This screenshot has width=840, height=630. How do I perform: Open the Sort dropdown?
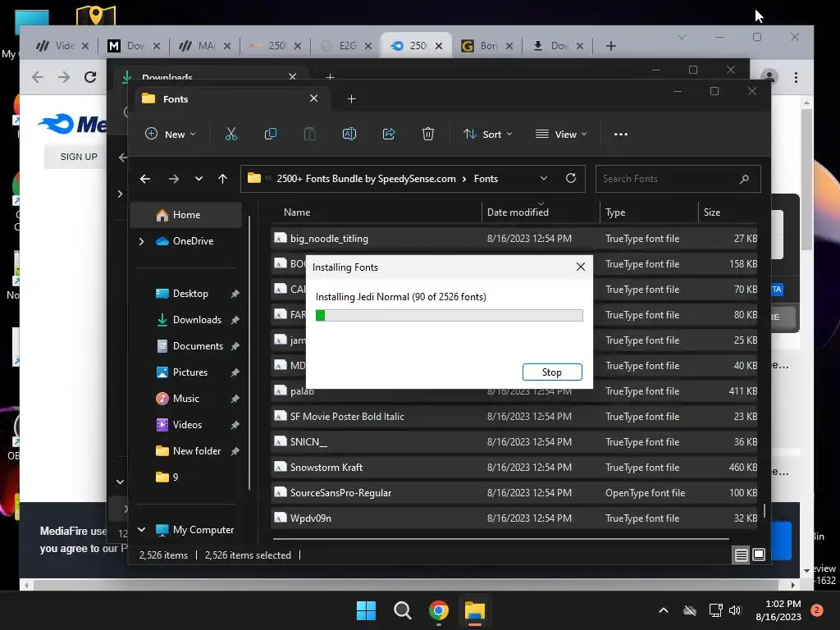click(x=487, y=135)
